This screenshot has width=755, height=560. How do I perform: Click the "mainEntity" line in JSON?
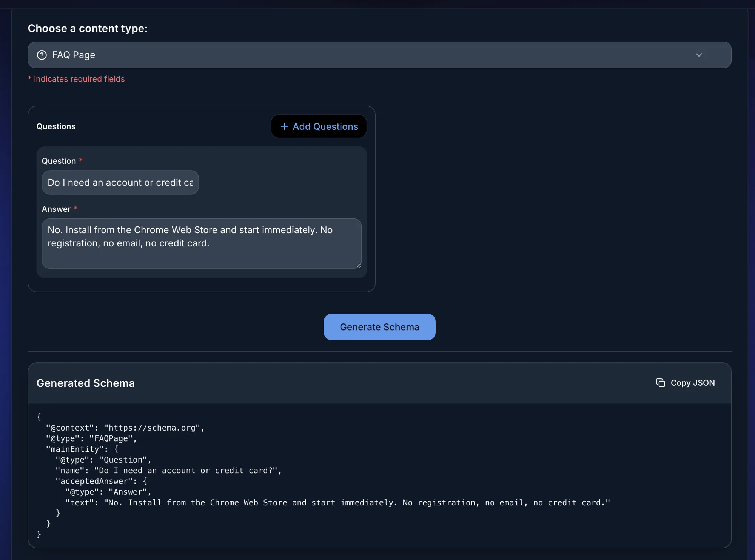tap(82, 449)
